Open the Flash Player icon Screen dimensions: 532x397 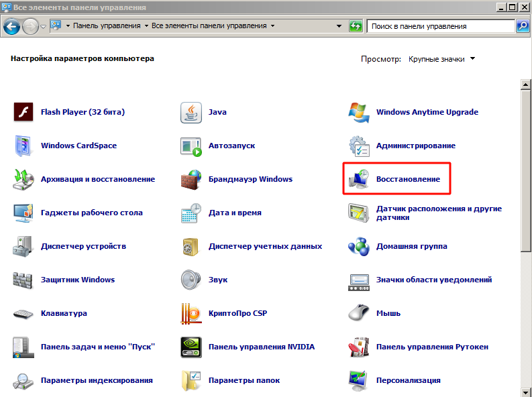(23, 112)
